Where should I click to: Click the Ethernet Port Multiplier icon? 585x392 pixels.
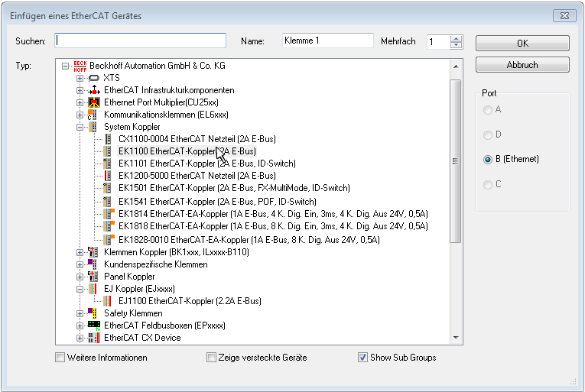pyautogui.click(x=94, y=102)
